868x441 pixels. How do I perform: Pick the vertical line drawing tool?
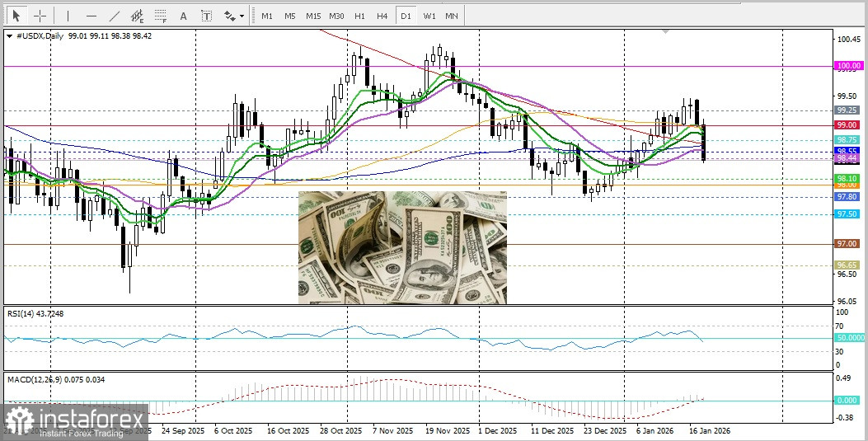click(68, 16)
